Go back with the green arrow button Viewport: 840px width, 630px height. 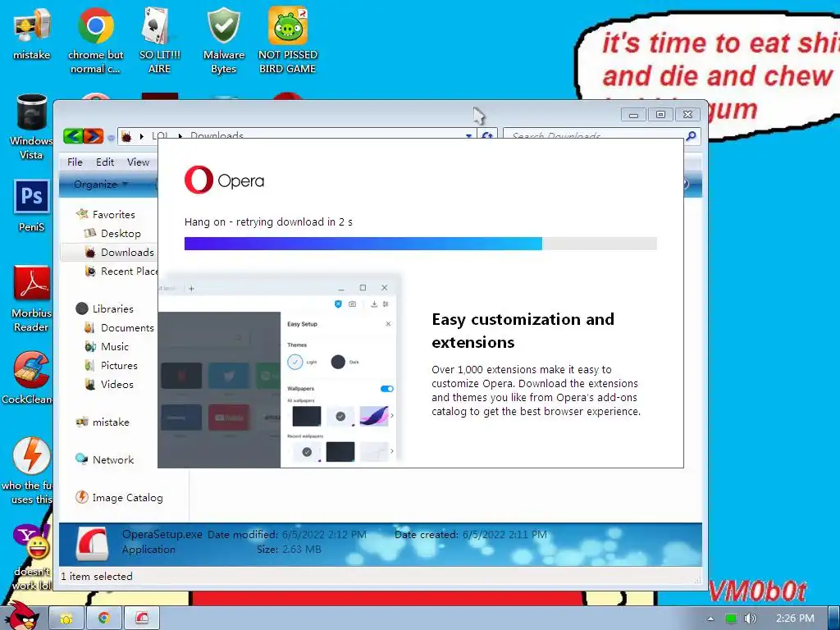pyautogui.click(x=73, y=136)
